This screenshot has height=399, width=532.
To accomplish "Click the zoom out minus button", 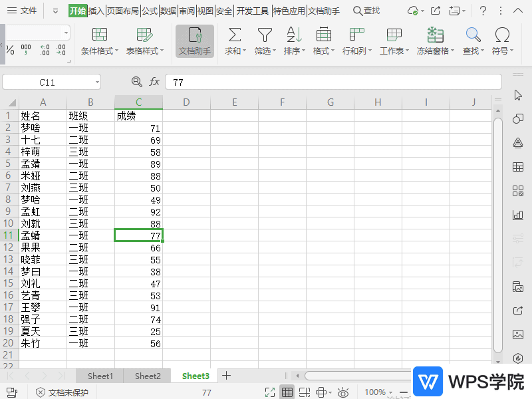I will coord(404,392).
